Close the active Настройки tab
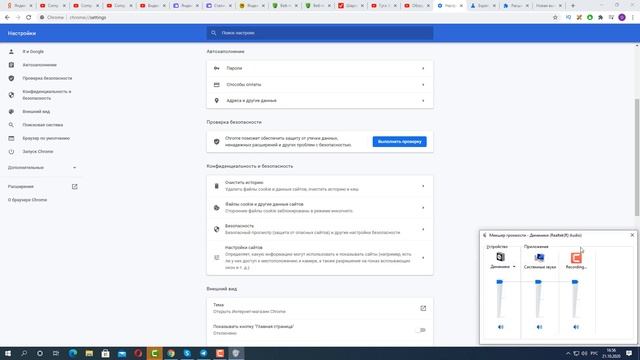 pos(461,6)
